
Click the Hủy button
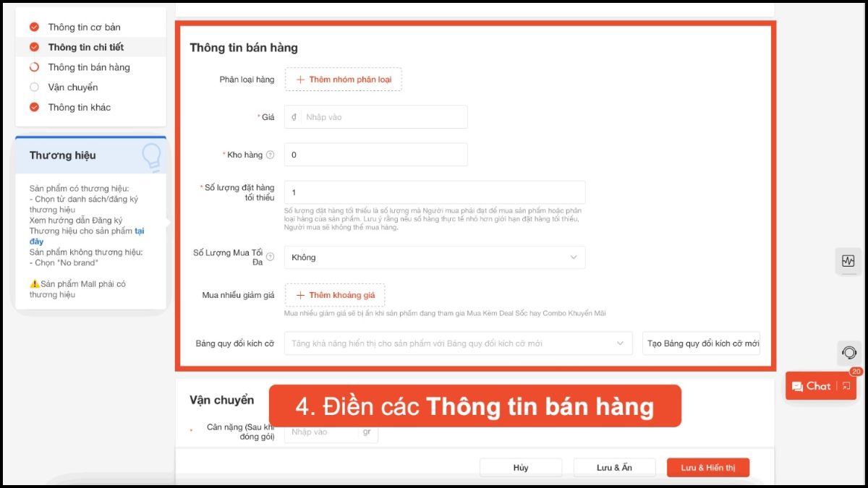(x=521, y=468)
